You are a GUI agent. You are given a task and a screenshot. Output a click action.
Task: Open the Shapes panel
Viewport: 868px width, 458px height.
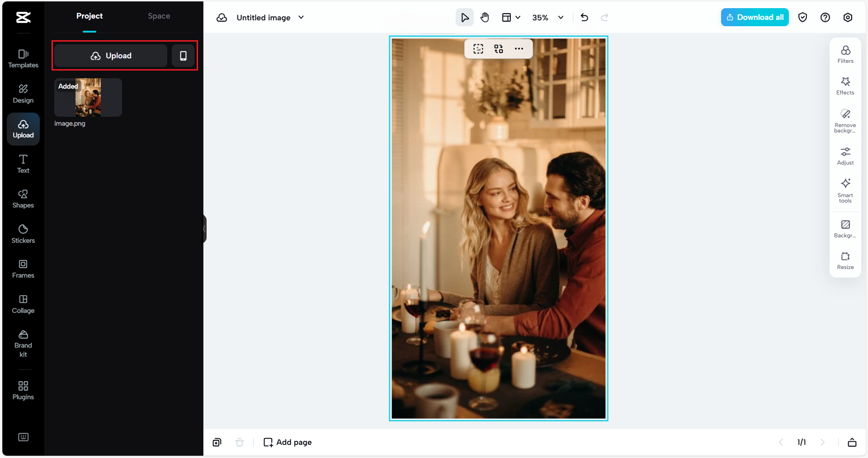(x=23, y=198)
